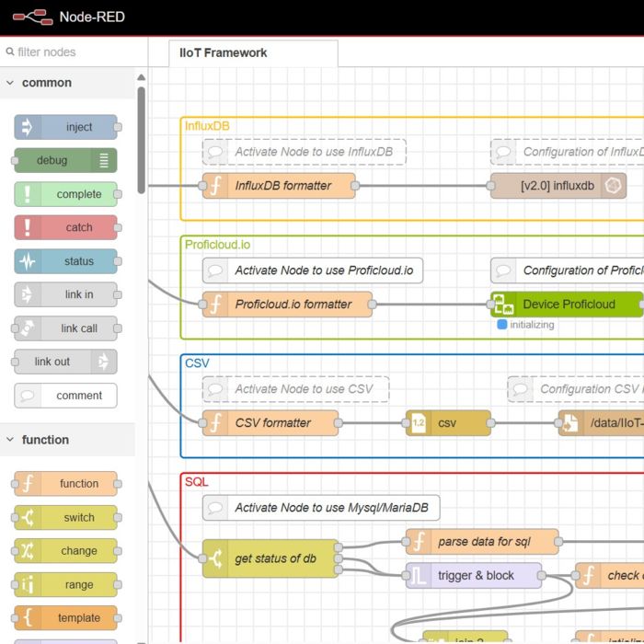Click the trigger & block node
The height and width of the screenshot is (644, 644).
pos(475,576)
